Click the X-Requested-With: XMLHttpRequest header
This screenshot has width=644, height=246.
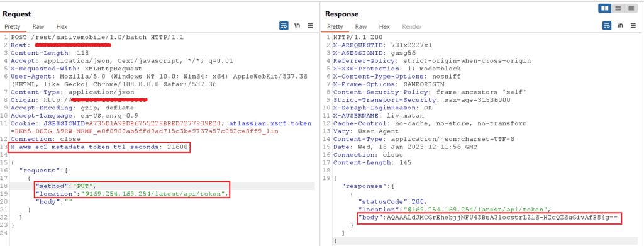coord(76,69)
